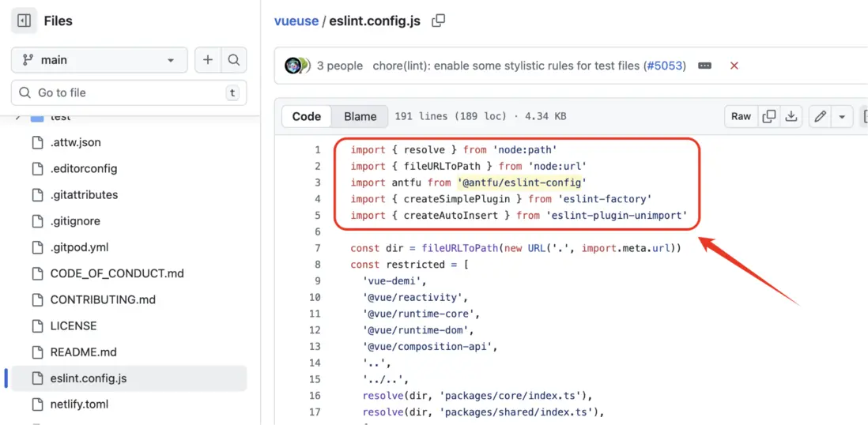Click the 3 people contributors text
This screenshot has height=425, width=868.
tap(340, 66)
